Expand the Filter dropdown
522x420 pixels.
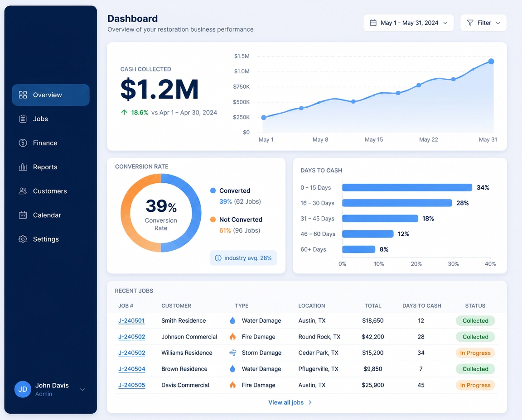pos(483,23)
